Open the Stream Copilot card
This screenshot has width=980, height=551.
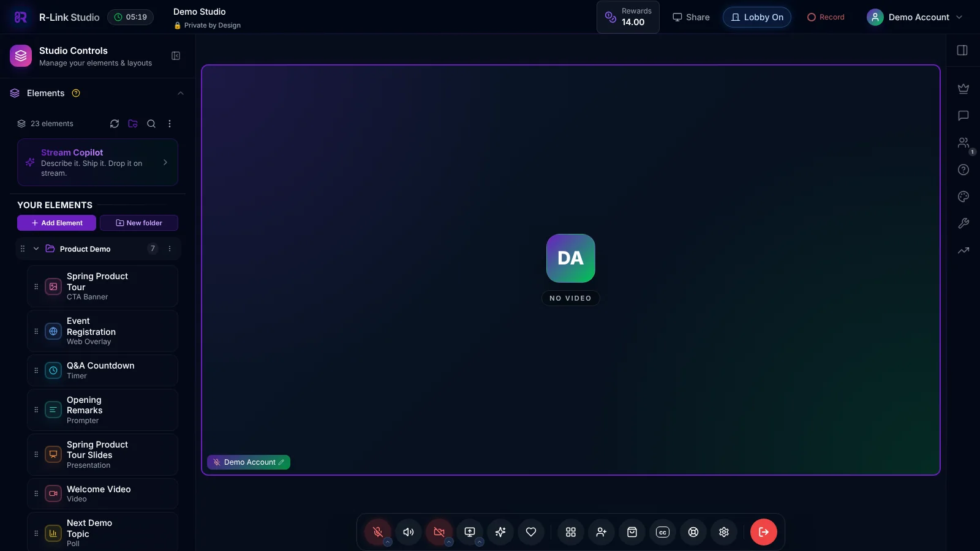click(x=97, y=162)
